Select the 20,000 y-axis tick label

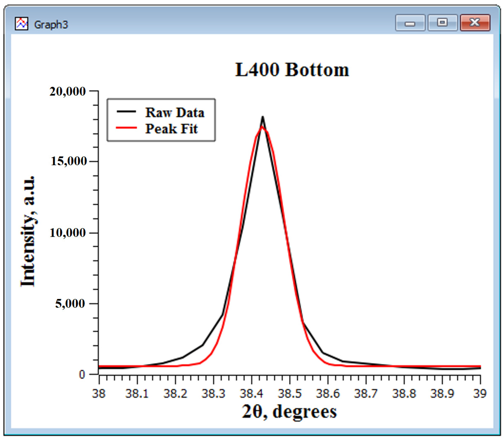pyautogui.click(x=67, y=92)
